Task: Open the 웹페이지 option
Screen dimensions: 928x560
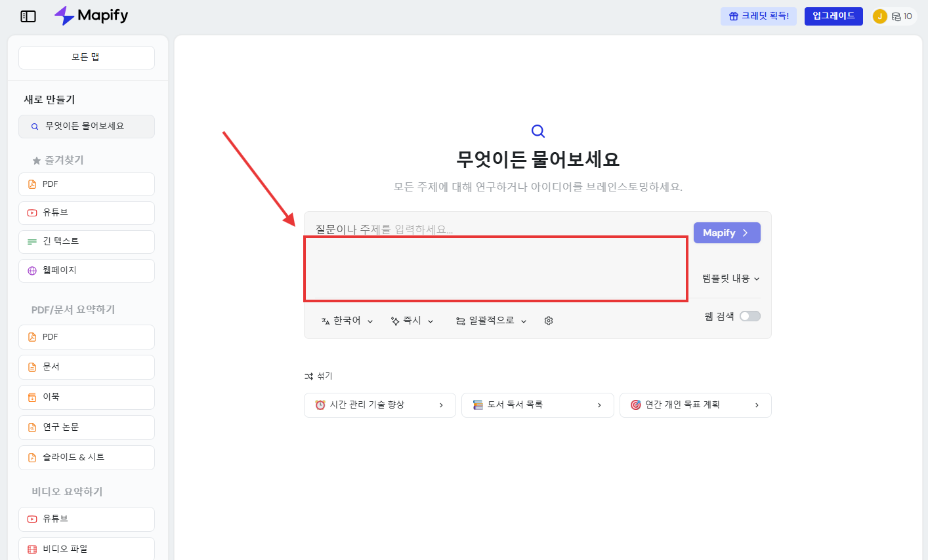Action: (x=86, y=270)
